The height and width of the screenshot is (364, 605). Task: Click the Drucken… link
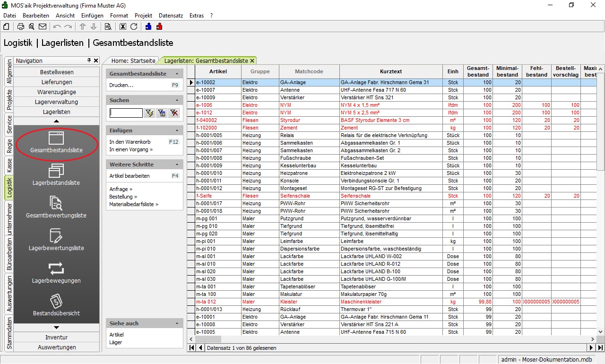point(121,85)
